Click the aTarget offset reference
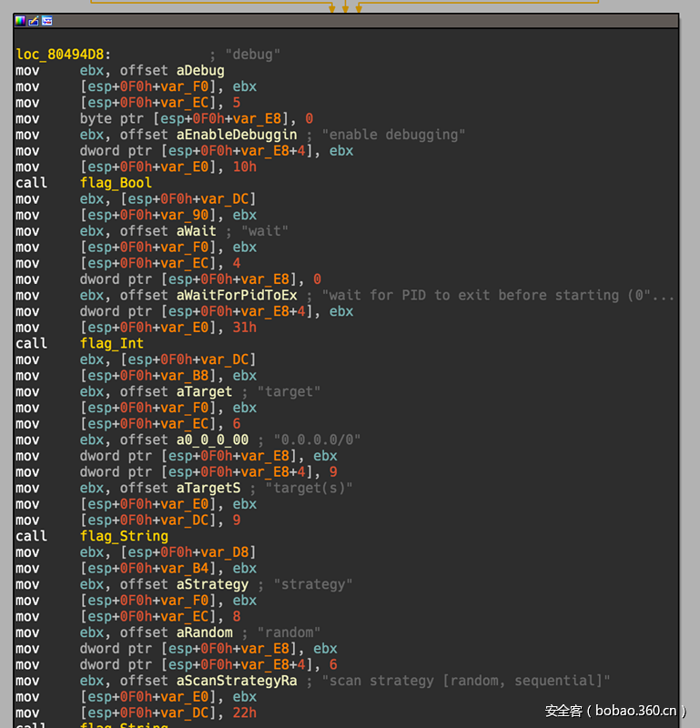This screenshot has height=728, width=700. point(204,391)
